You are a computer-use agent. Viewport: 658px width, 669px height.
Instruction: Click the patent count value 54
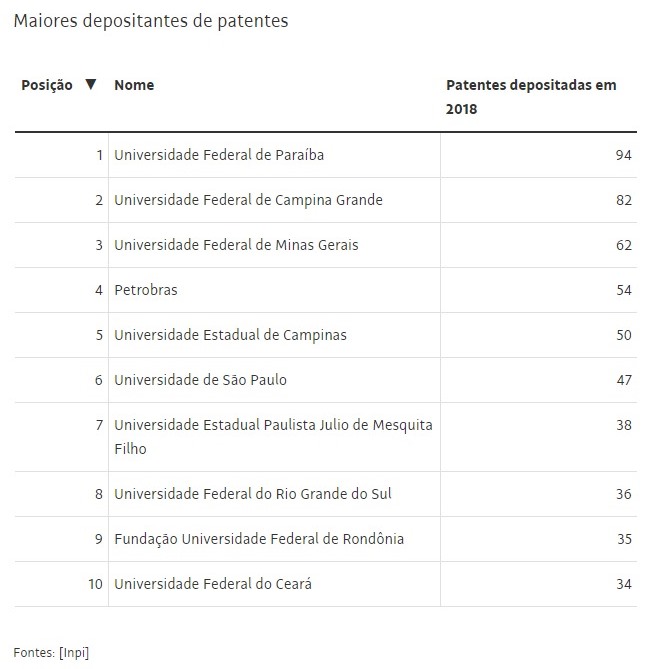pyautogui.click(x=624, y=290)
